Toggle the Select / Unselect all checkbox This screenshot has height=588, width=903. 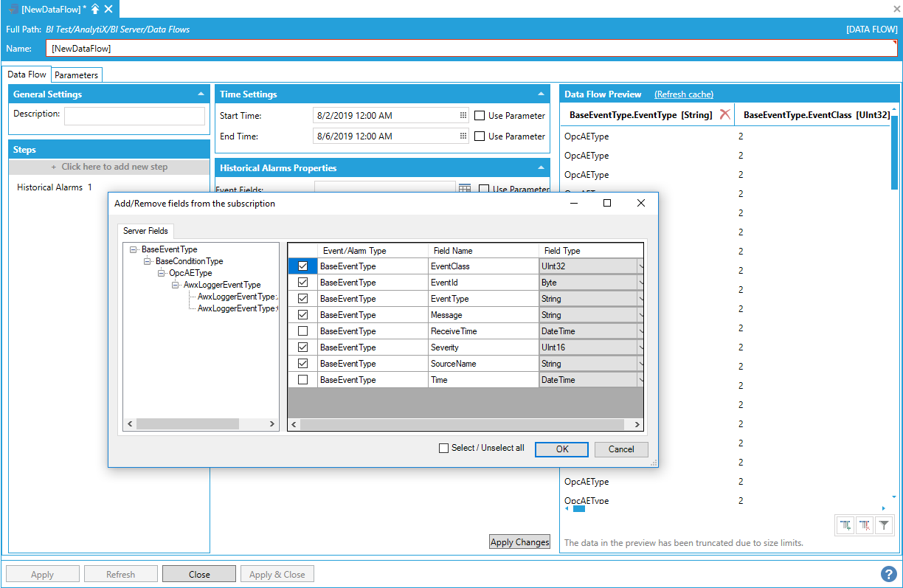[x=443, y=448]
